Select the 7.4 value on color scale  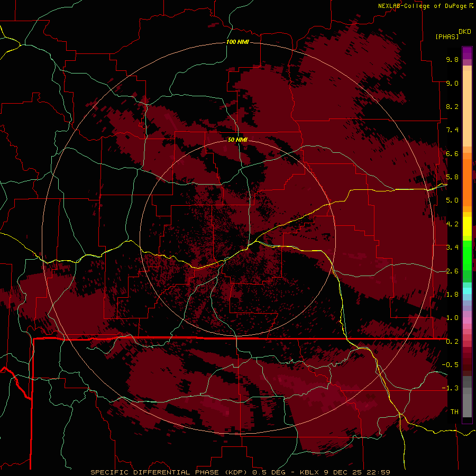tap(452, 130)
